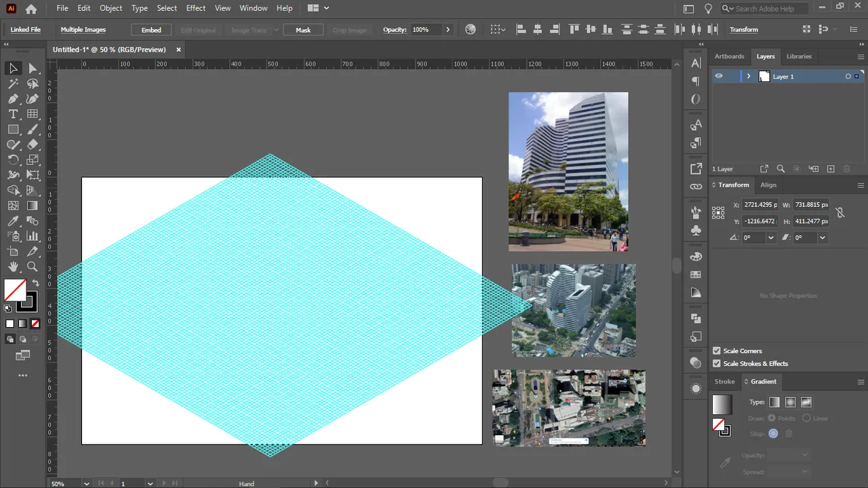The height and width of the screenshot is (488, 868).
Task: Select the Direct Selection tool
Action: point(33,69)
